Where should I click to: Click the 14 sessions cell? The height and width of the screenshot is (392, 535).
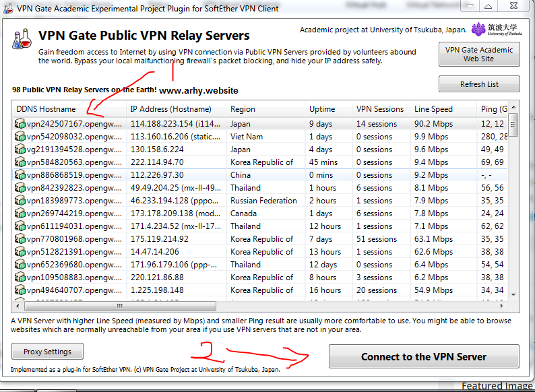[377, 123]
